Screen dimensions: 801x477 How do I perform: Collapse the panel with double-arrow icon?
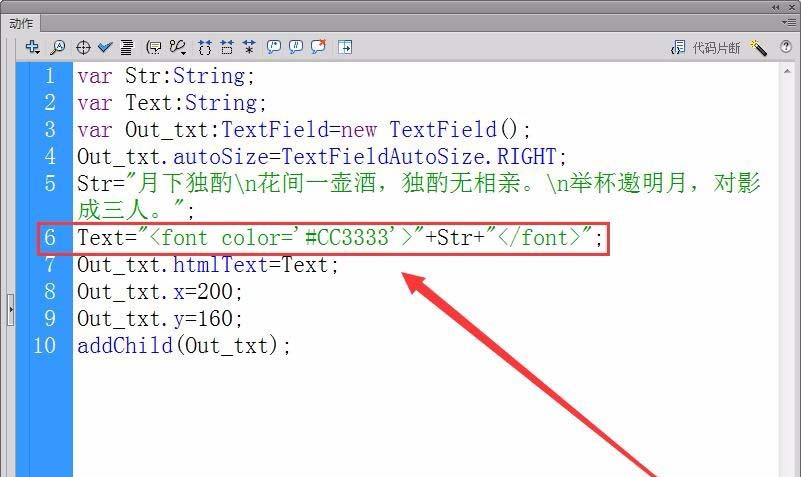coord(775,7)
